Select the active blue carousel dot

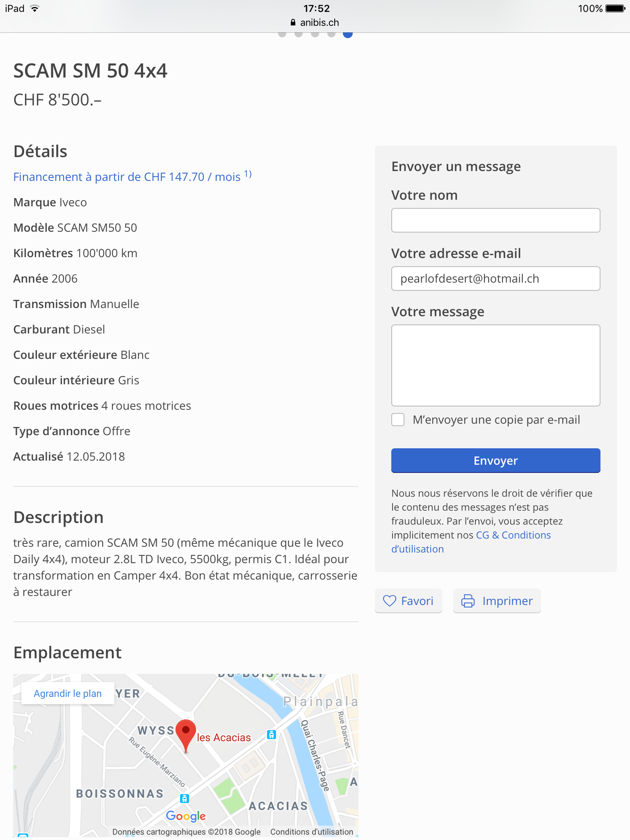point(348,34)
